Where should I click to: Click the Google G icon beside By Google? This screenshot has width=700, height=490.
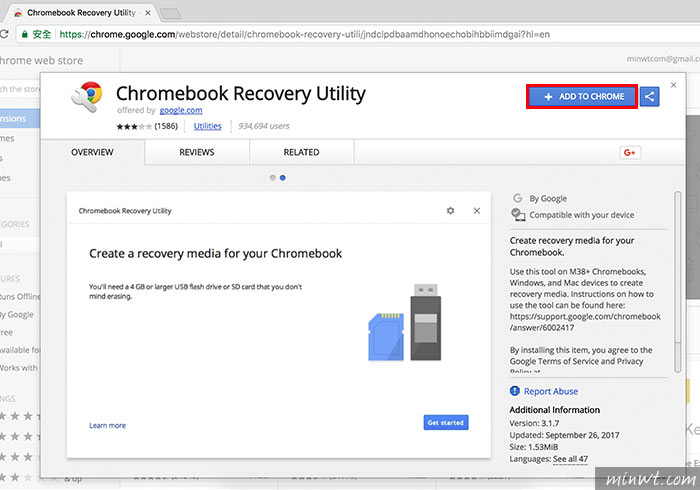coord(517,198)
